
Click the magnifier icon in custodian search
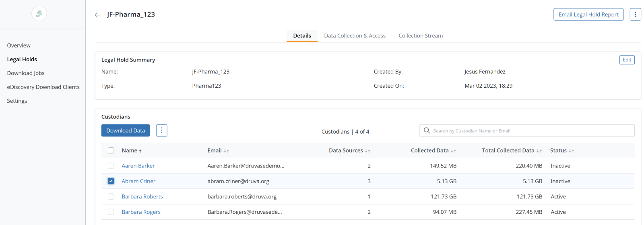coord(427,130)
